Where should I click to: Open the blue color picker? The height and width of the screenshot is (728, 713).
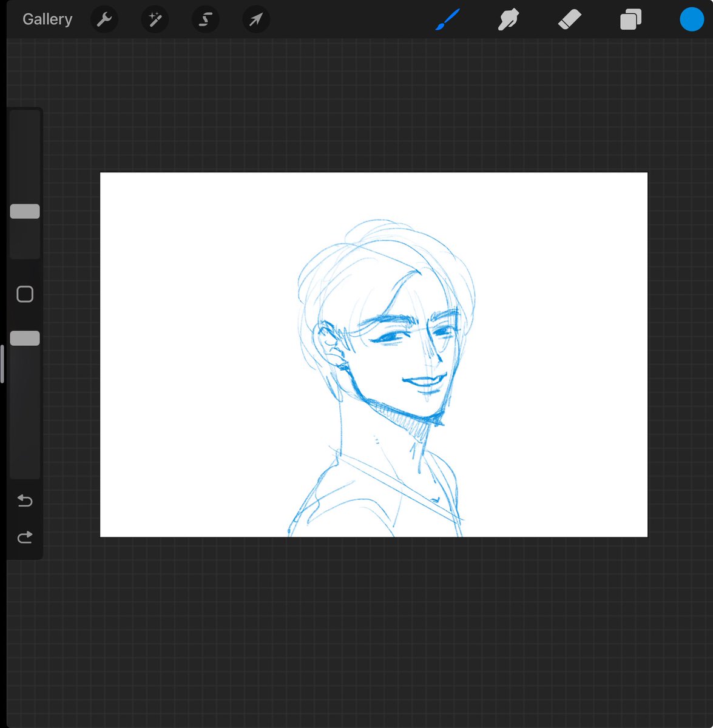click(x=692, y=19)
